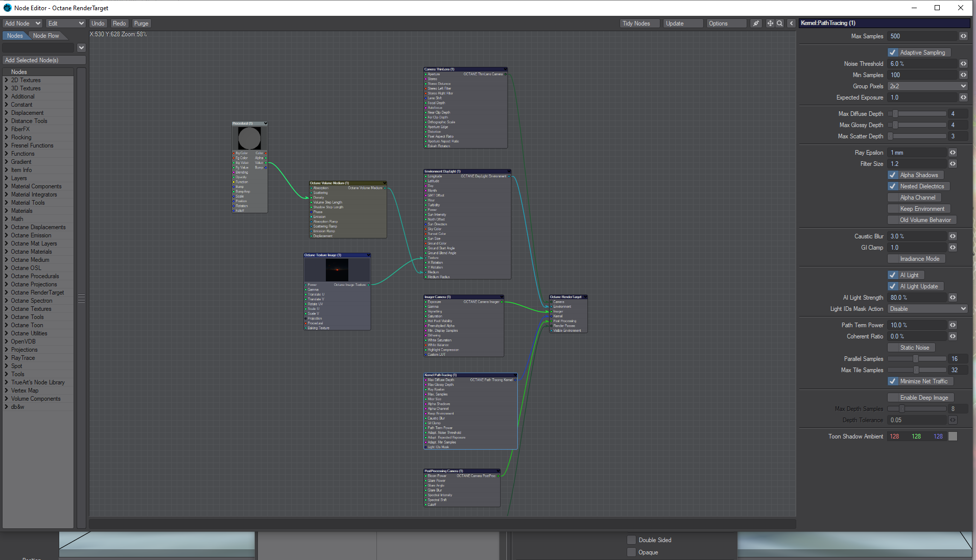Viewport: 976px width, 560px height.
Task: Expand the Volume Components category
Action: click(6, 399)
